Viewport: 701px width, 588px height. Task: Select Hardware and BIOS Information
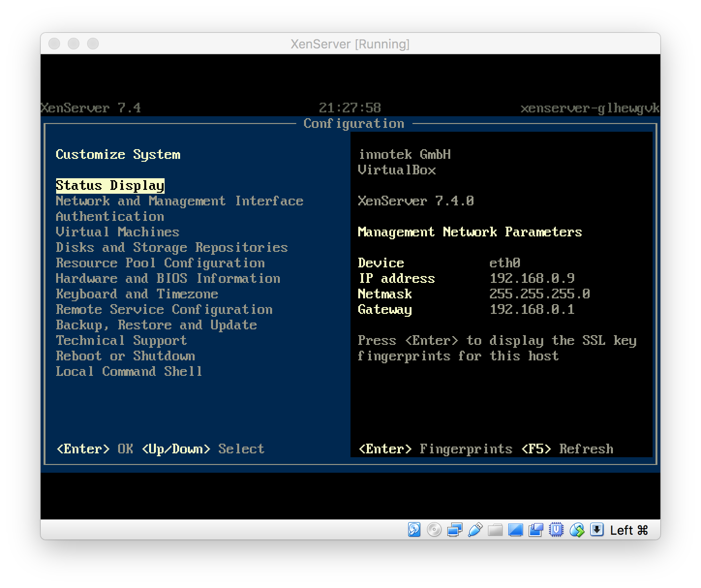pos(168,279)
